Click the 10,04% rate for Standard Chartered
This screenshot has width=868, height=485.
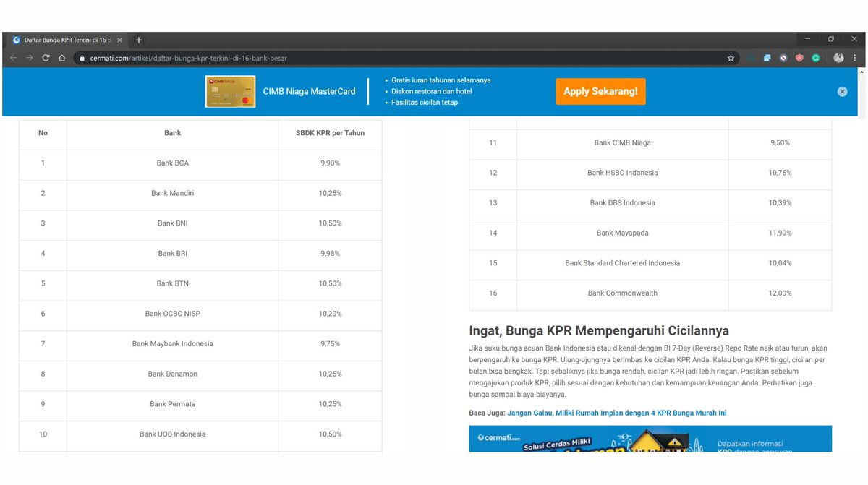[780, 263]
